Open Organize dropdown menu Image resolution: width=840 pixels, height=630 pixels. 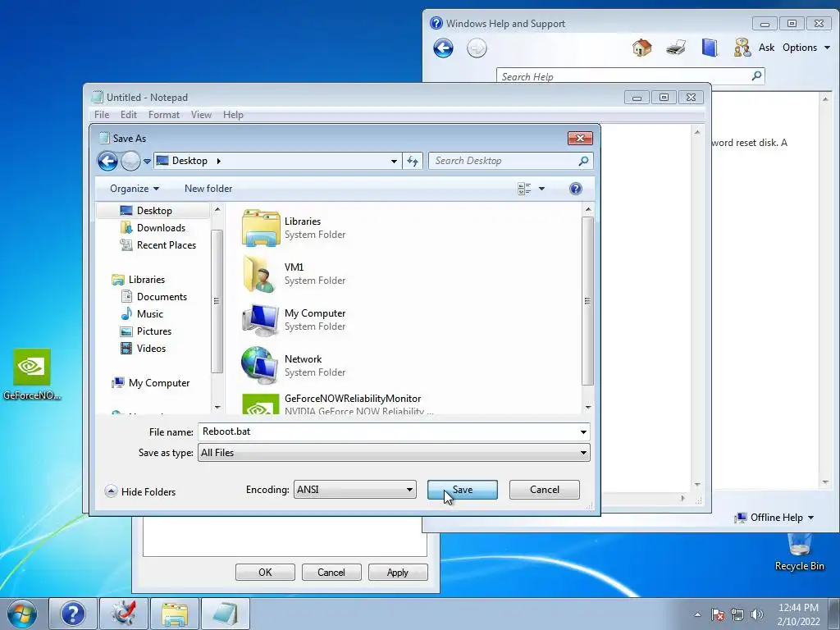click(x=135, y=189)
